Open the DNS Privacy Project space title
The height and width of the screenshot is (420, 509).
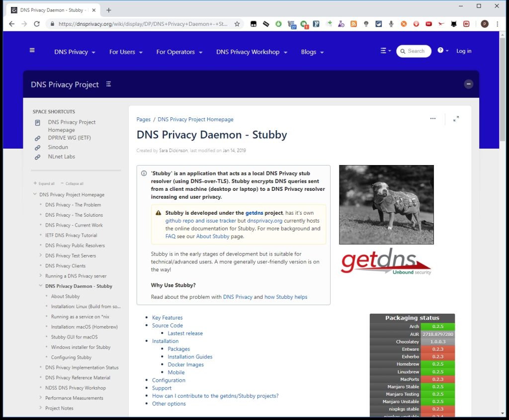pos(65,84)
